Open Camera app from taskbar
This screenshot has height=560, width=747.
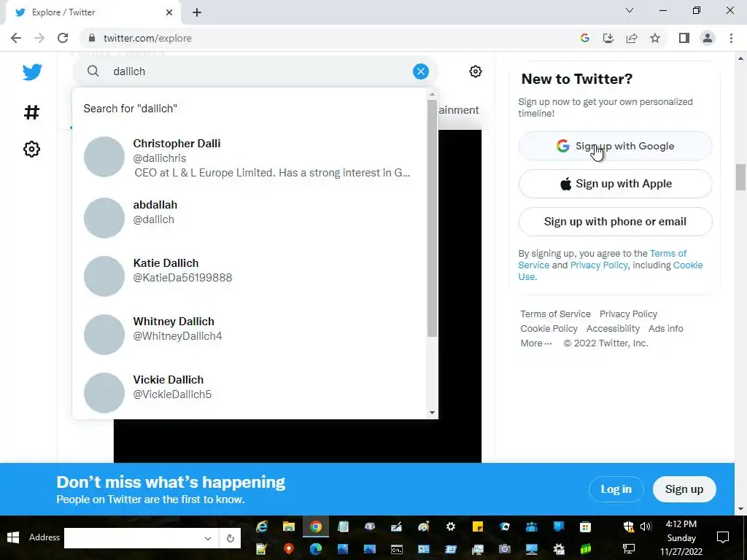(505, 549)
